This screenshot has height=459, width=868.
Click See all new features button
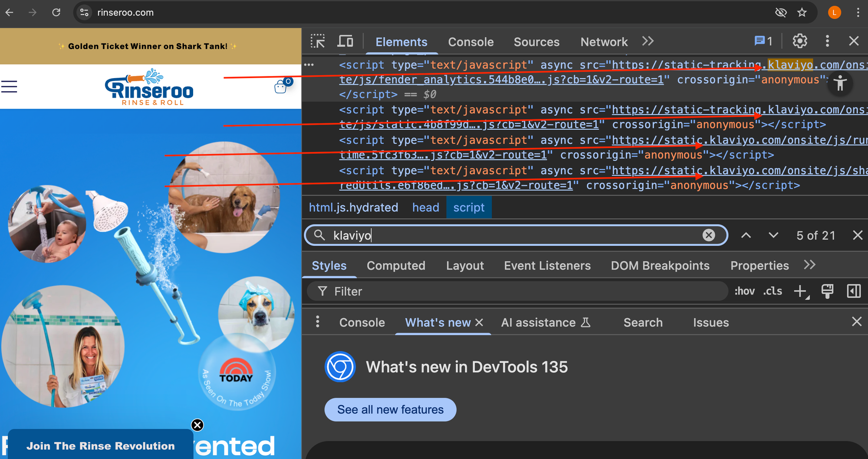click(390, 409)
